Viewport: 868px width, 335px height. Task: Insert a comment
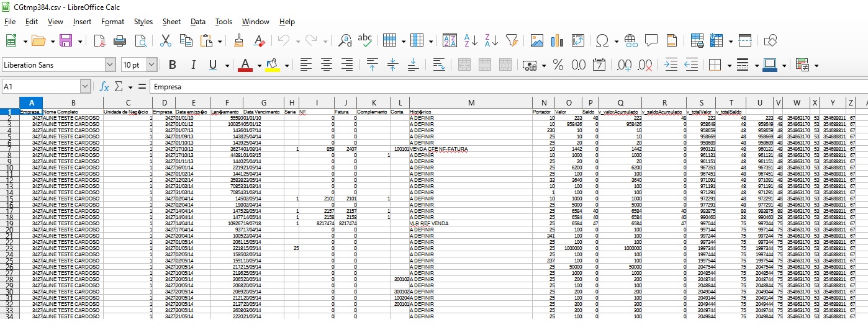[651, 41]
